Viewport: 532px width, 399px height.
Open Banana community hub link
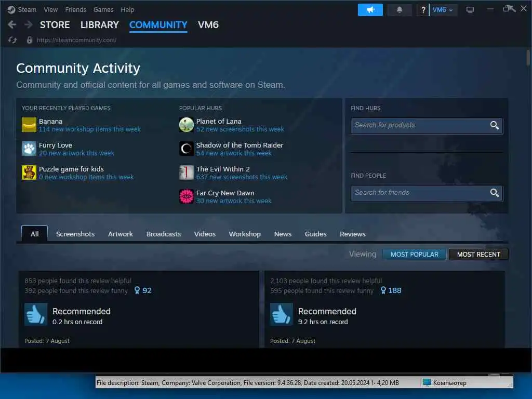click(50, 121)
